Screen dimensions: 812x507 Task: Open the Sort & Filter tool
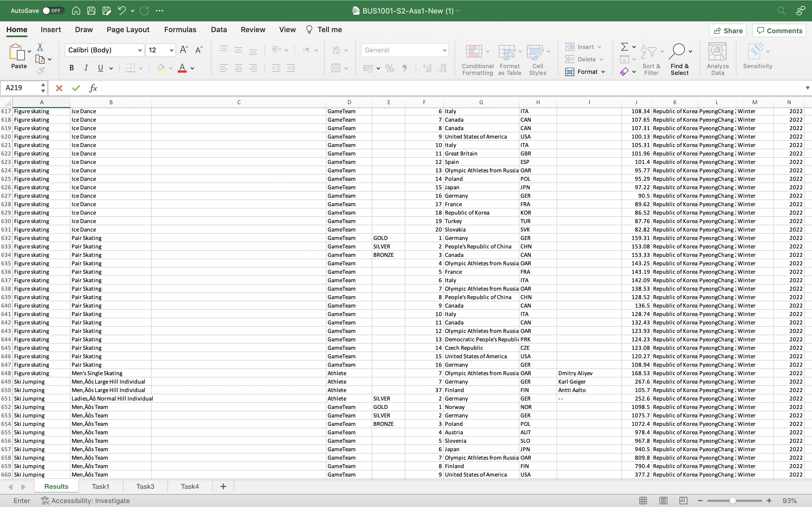coord(651,58)
